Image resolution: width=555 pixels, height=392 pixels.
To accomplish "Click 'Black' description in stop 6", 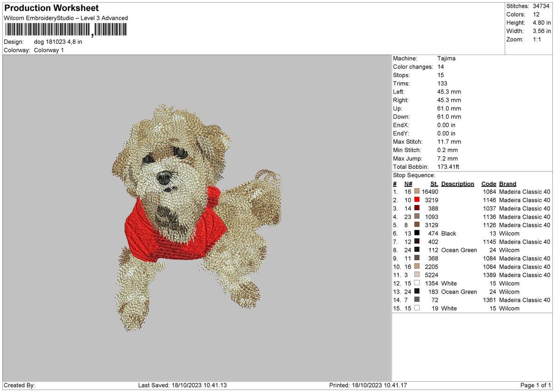I will tap(449, 233).
